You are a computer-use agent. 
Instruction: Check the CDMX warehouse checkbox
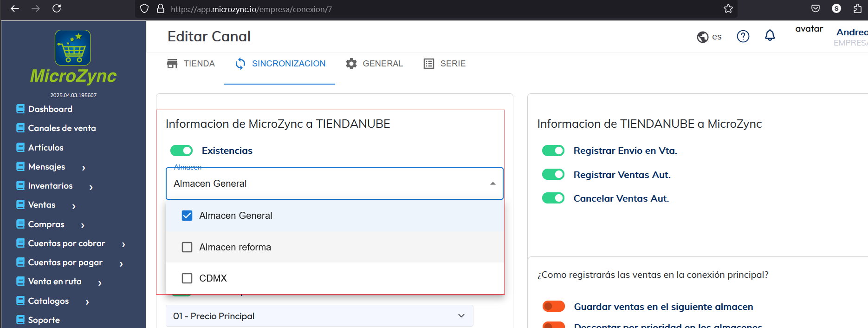point(187,278)
